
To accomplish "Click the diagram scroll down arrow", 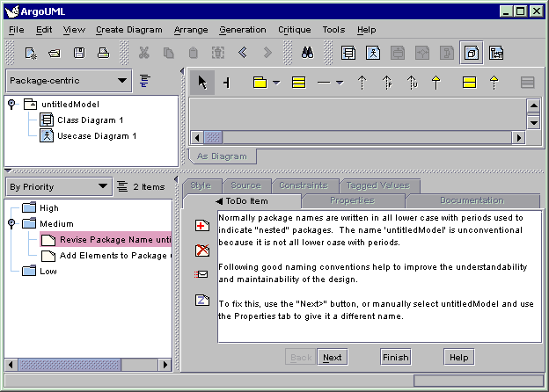I will pos(533,122).
